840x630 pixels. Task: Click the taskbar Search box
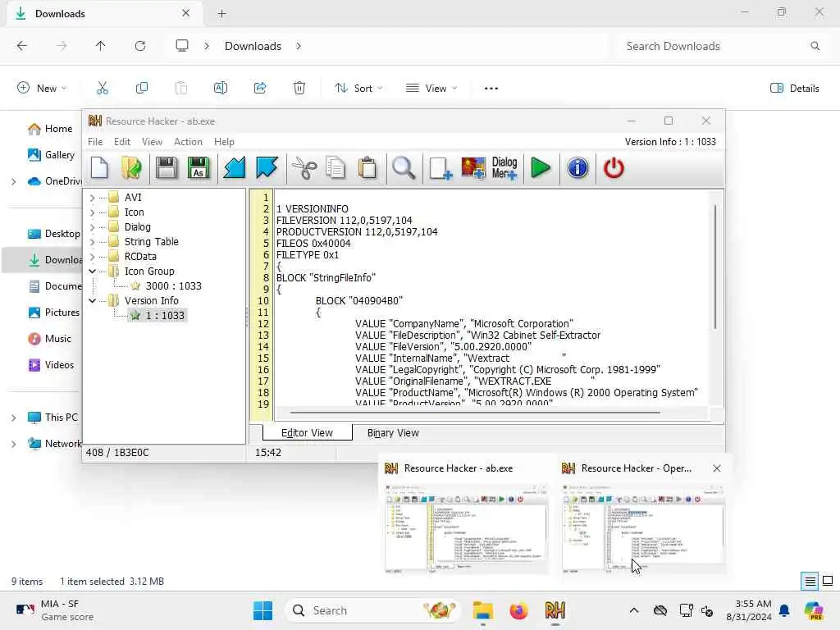pyautogui.click(x=372, y=610)
